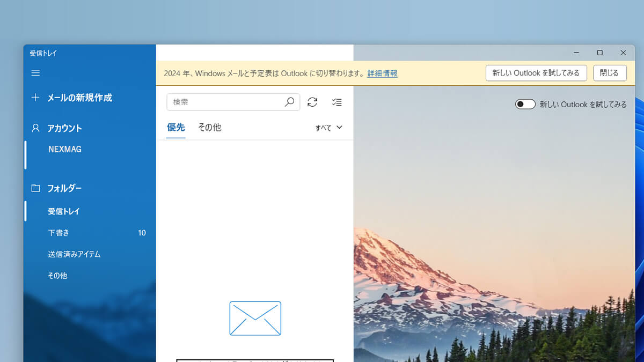Click the フォルダー heading
This screenshot has width=644, height=362.
click(x=64, y=188)
